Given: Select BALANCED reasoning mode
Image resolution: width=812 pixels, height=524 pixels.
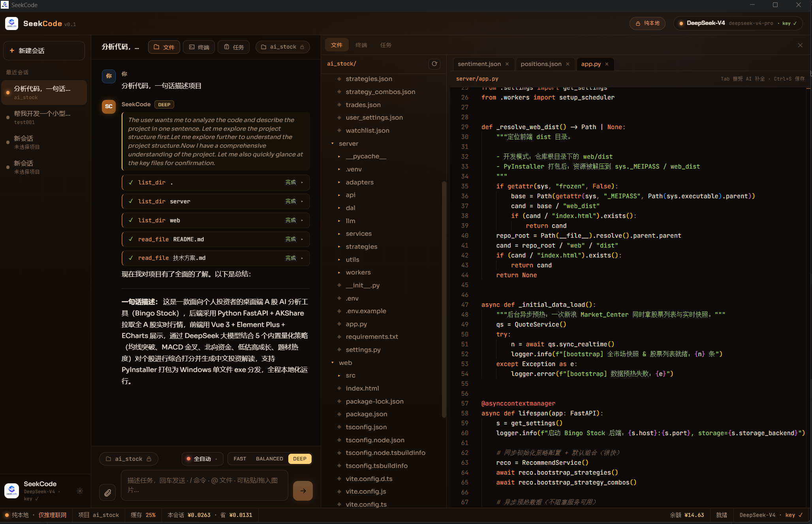Looking at the screenshot, I should coord(269,459).
